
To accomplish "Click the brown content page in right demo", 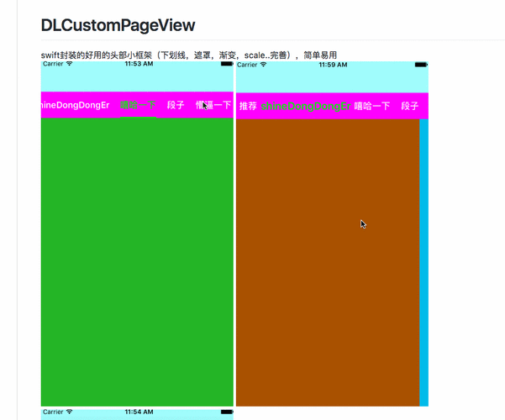I will click(328, 262).
